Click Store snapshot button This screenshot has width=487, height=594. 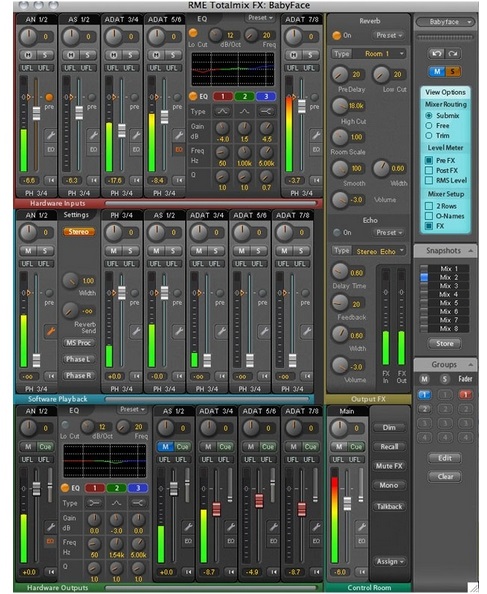click(x=445, y=344)
